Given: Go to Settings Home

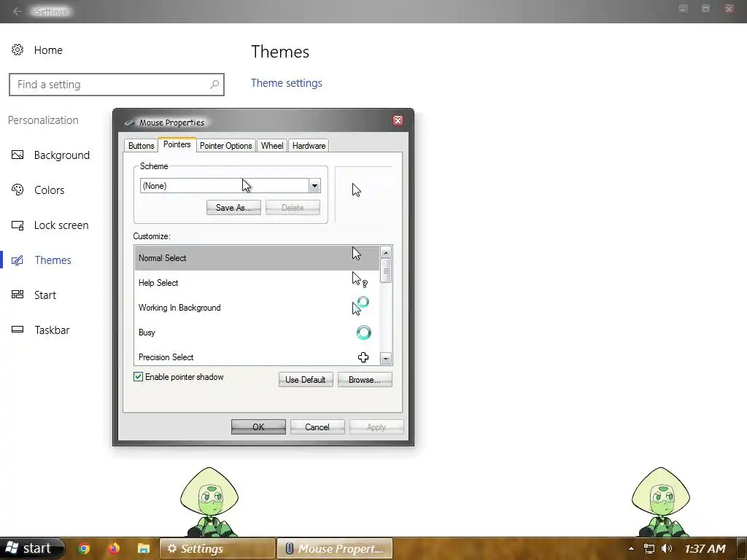Looking at the screenshot, I should tap(48, 50).
